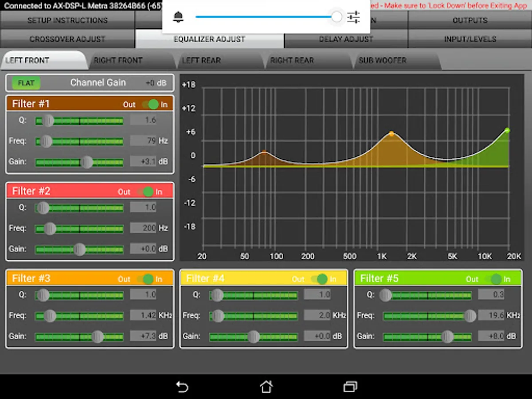
Task: Disable Filter #2 with its In switch
Action: pos(146,192)
